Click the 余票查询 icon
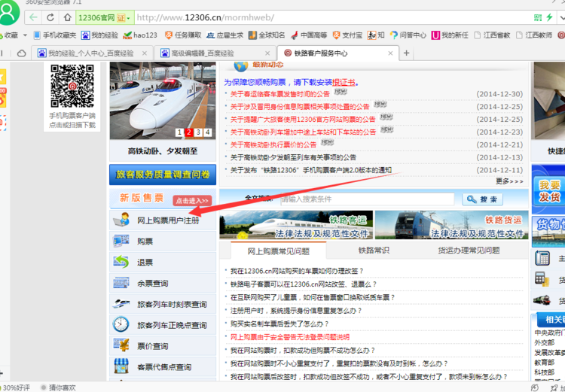The height and width of the screenshot is (392, 565). [x=121, y=283]
